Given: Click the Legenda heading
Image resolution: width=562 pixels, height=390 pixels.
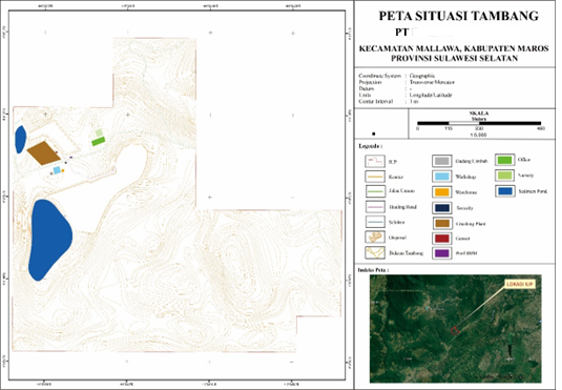Looking at the screenshot, I should [x=370, y=146].
